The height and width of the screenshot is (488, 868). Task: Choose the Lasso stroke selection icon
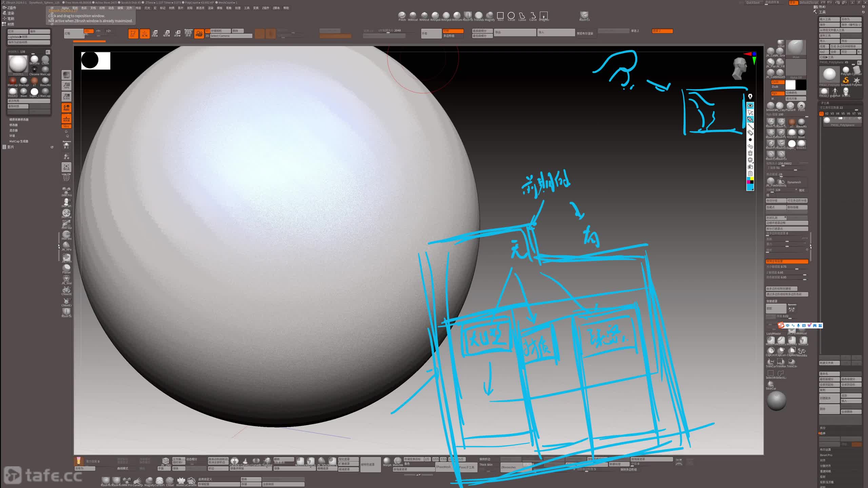coord(522,16)
